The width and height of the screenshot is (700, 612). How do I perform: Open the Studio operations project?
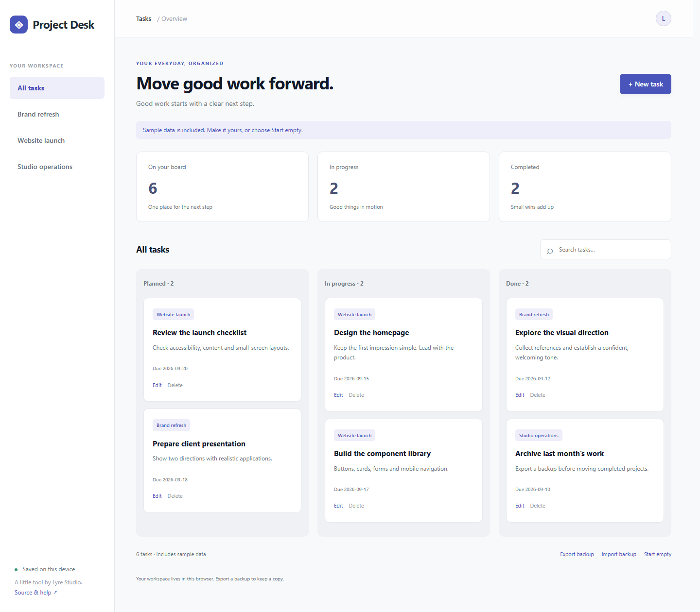tap(57, 167)
